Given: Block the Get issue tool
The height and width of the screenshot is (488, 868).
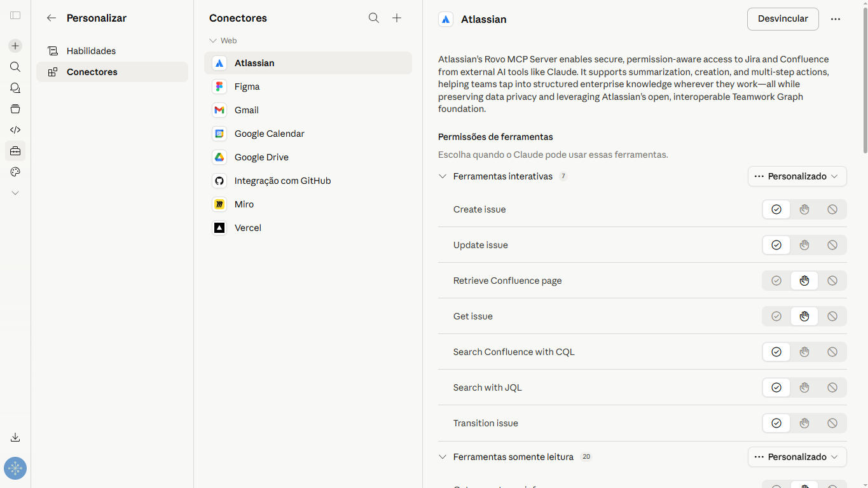Looking at the screenshot, I should [x=832, y=316].
